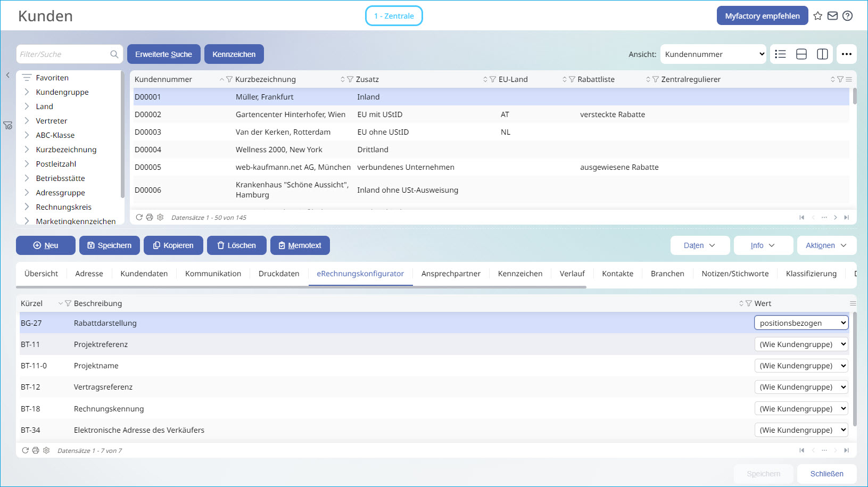Open Rechnungskennung value dropdown
Screen dimensions: 868x487
click(x=801, y=409)
